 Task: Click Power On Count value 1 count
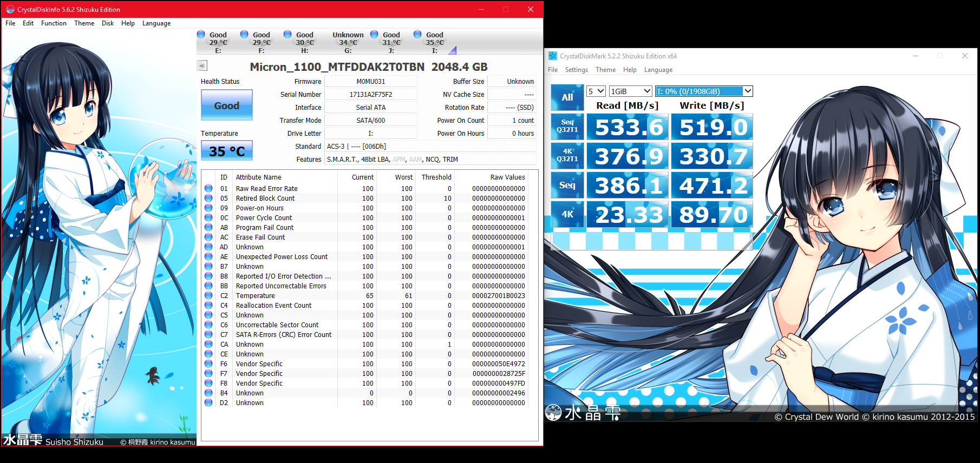(x=512, y=121)
